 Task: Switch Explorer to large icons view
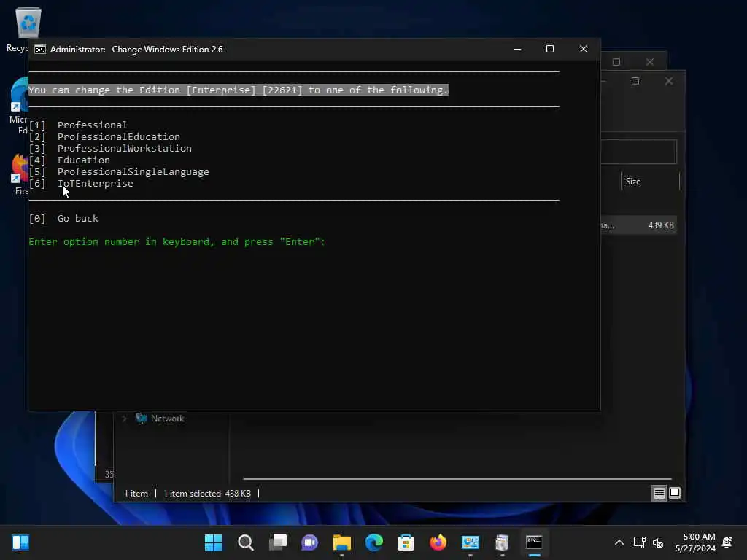(675, 494)
